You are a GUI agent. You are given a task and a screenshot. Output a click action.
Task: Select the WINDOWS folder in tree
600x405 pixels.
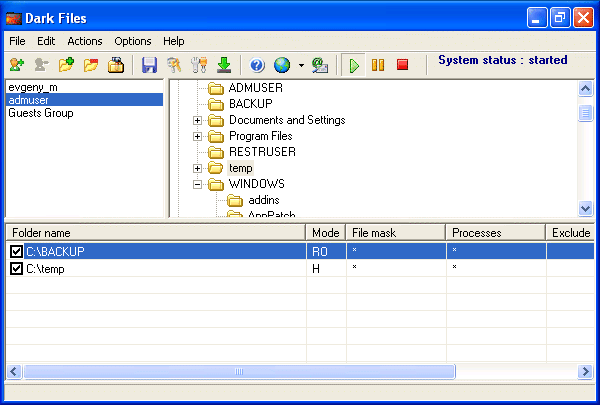[x=256, y=184]
